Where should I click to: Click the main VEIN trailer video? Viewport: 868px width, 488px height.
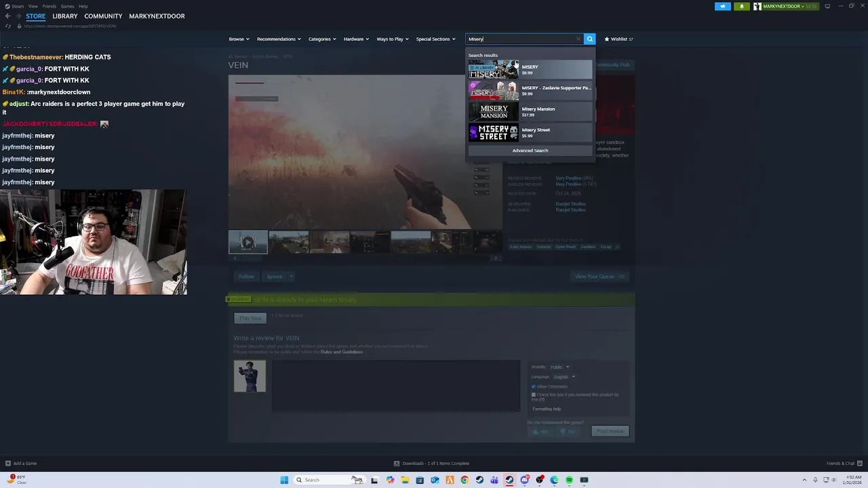coord(365,152)
